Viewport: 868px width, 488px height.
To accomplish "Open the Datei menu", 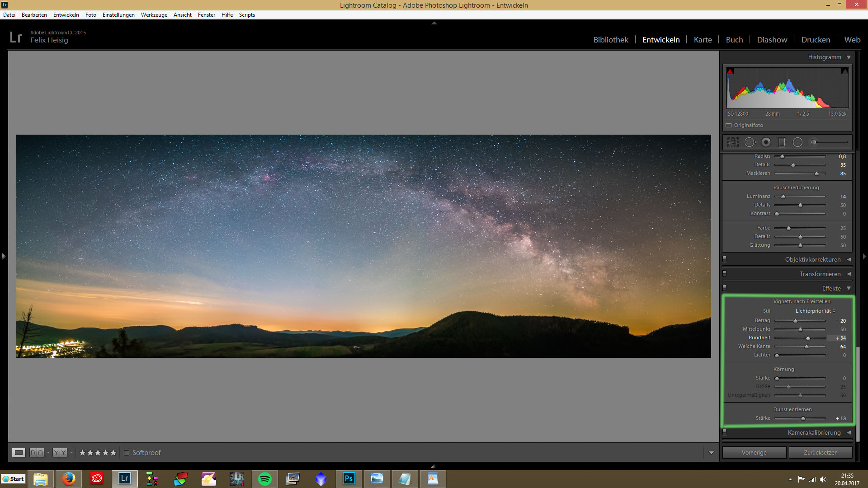I will [9, 15].
